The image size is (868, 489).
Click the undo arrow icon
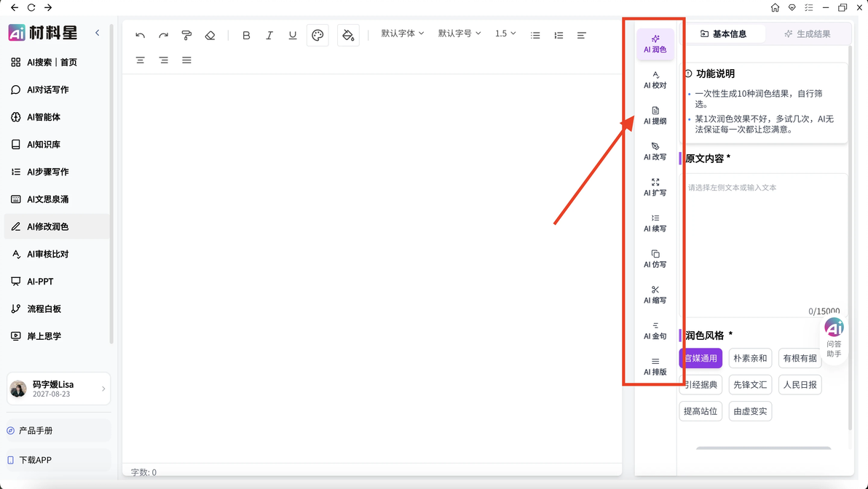140,36
